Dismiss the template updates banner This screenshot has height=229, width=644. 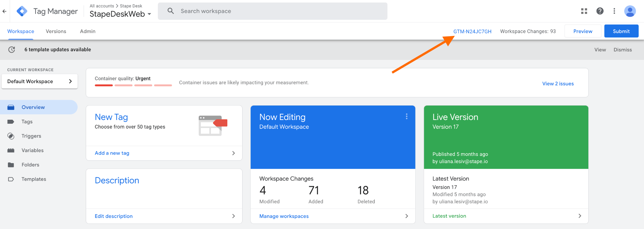click(623, 50)
